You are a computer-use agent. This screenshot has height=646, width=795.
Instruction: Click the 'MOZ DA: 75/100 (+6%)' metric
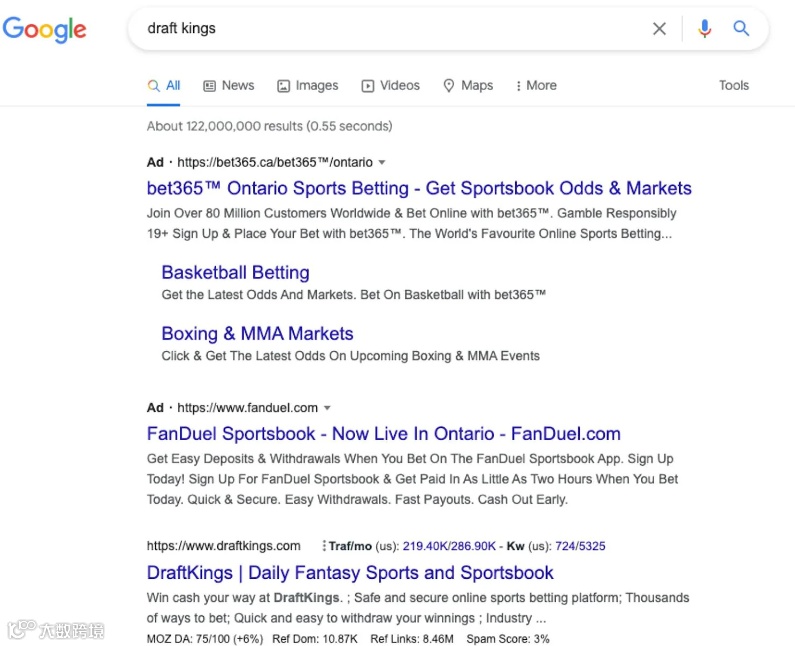(205, 639)
